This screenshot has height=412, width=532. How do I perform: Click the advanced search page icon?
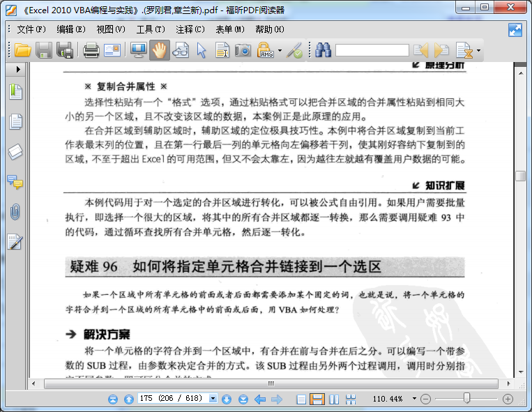tap(464, 50)
